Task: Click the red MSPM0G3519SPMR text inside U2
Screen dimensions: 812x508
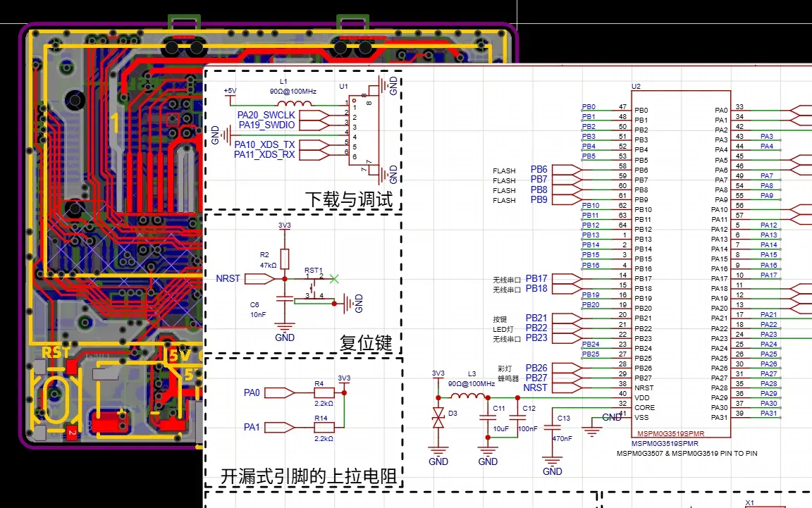Action: pos(670,434)
